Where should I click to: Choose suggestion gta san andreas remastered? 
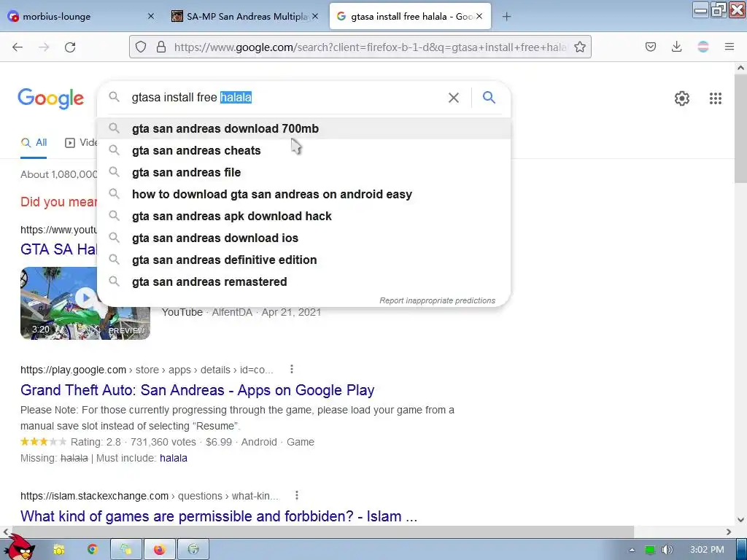[304, 282]
